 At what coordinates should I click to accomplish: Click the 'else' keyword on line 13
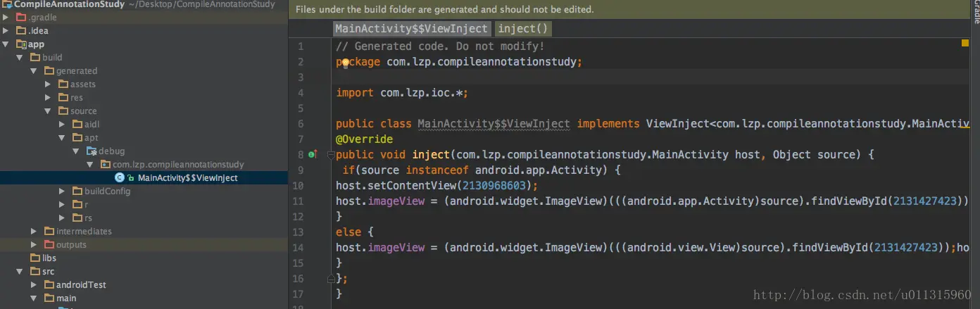point(348,232)
